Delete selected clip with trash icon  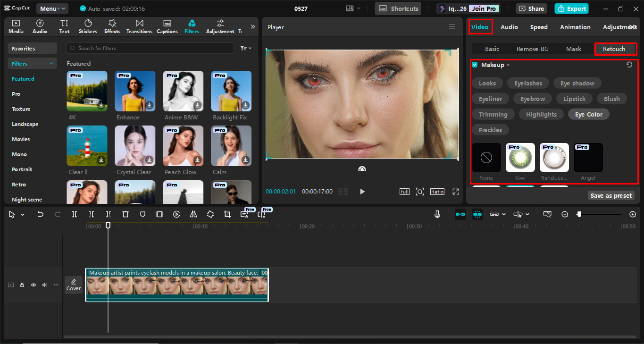(125, 214)
